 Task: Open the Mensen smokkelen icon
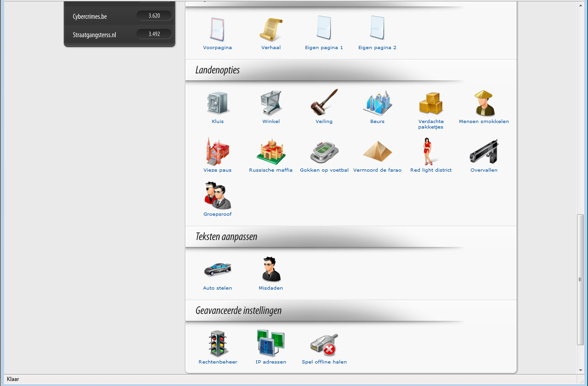pyautogui.click(x=484, y=103)
